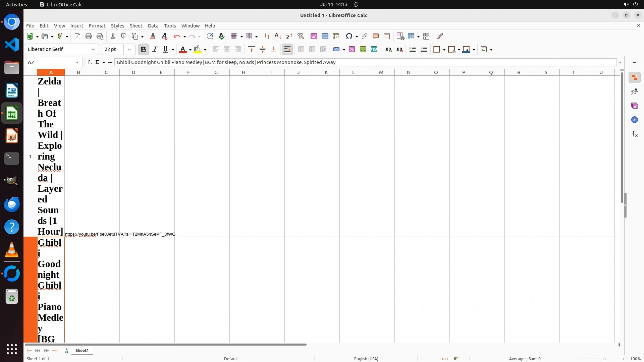Screen dimensions: 644x362
Task: Toggle Bold formatting
Action: point(144,49)
